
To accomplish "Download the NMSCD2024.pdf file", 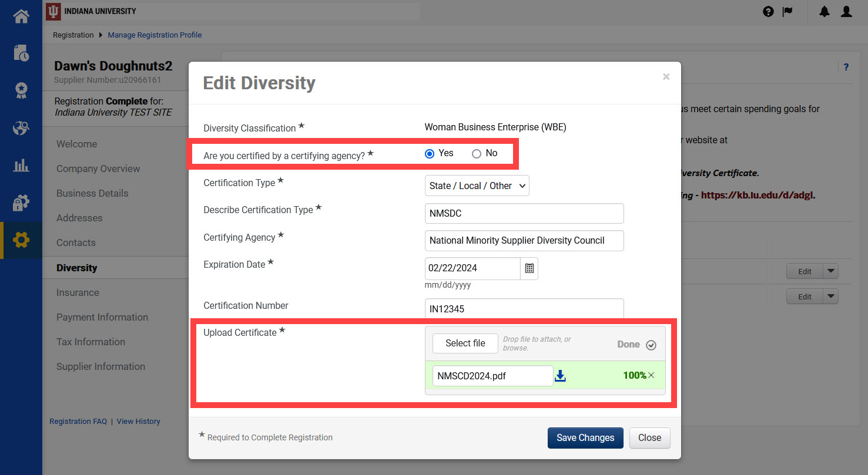I will [x=560, y=376].
